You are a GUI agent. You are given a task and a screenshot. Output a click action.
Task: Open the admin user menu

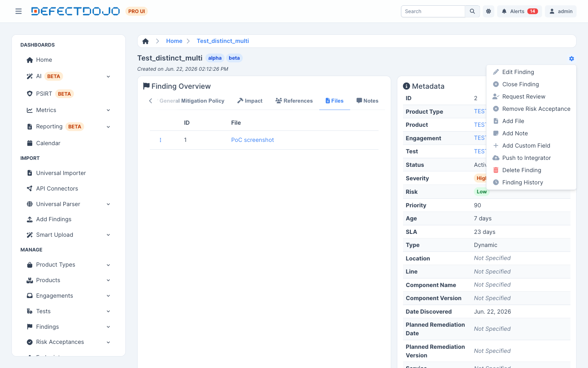pos(561,11)
